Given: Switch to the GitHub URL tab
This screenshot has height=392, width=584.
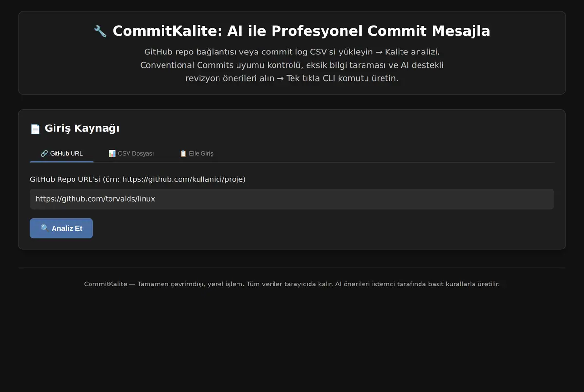Looking at the screenshot, I should 62,153.
